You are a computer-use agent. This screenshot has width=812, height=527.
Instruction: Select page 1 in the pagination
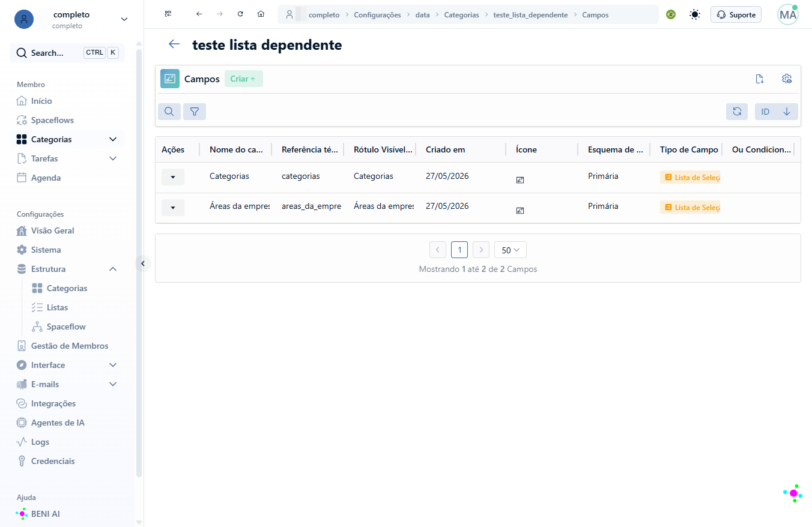459,250
